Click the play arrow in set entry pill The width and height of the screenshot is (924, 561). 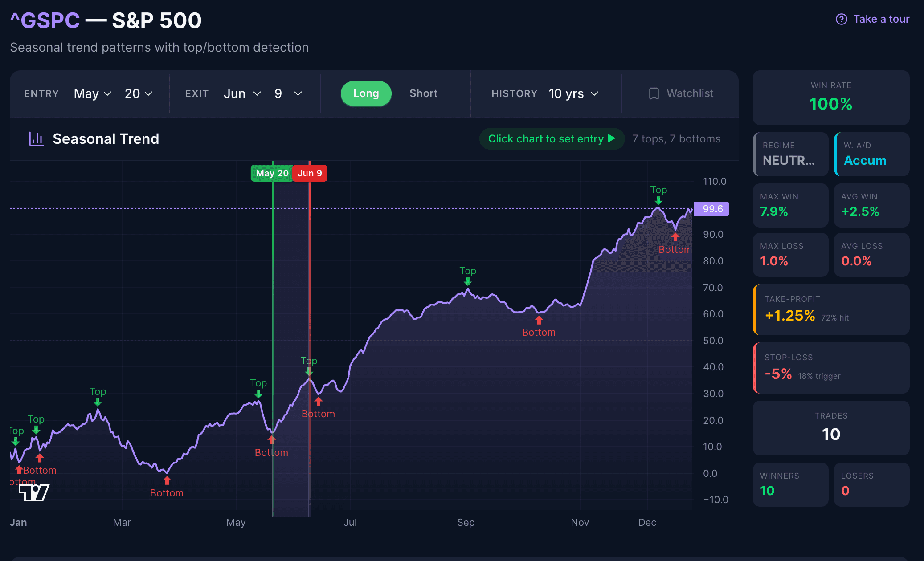click(612, 138)
